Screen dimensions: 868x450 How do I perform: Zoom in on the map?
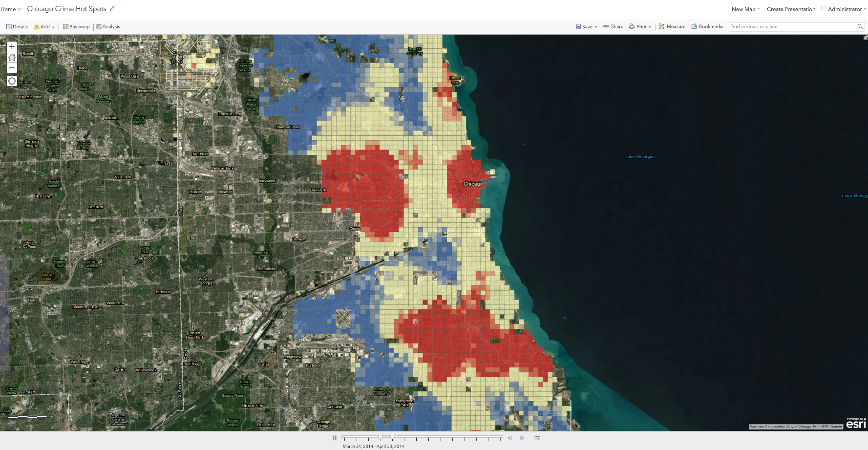12,47
